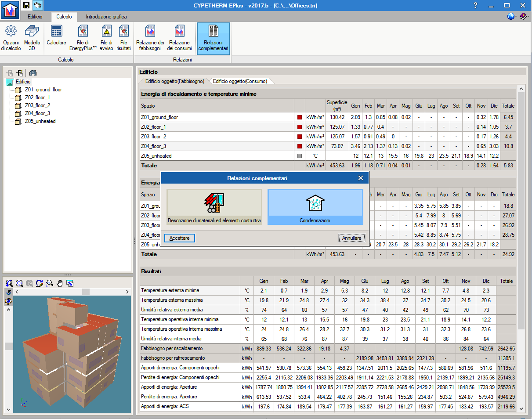Open the File di EnergyPlus document

coord(83,39)
